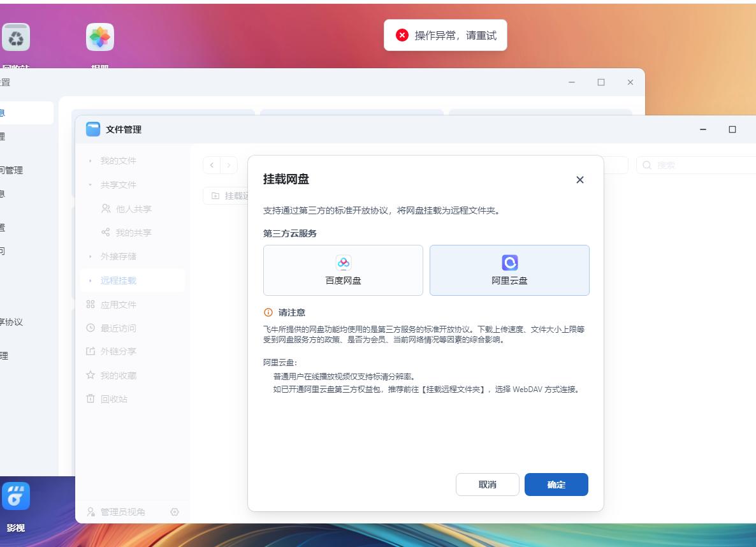This screenshot has height=547, width=756.
Task: Click the 第三方云服务 section heading
Action: point(290,233)
